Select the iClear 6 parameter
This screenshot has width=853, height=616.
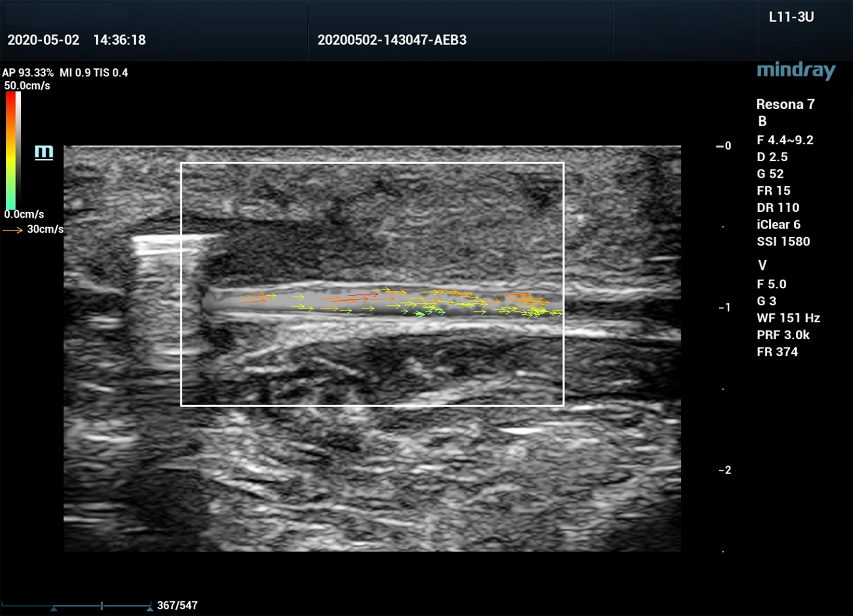pyautogui.click(x=778, y=225)
